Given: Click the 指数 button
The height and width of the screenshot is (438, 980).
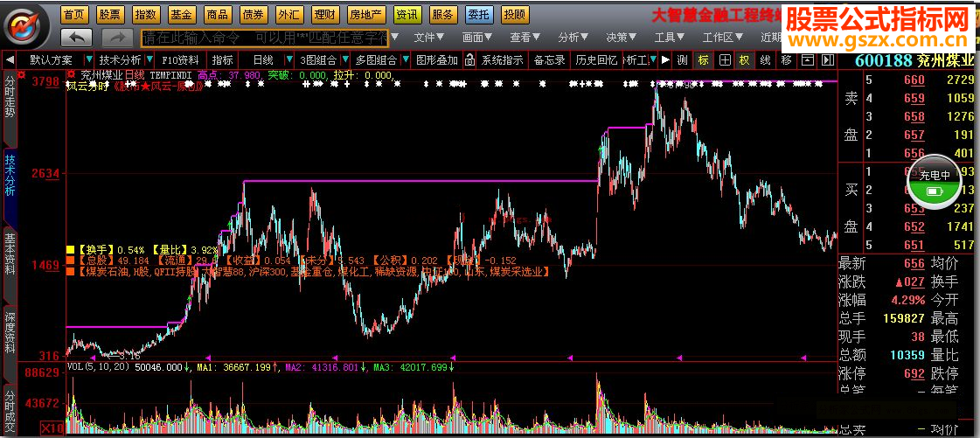Looking at the screenshot, I should click(x=146, y=14).
